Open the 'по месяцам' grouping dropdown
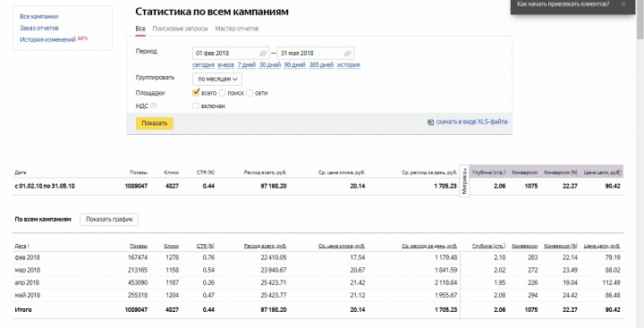The width and height of the screenshot is (644, 328). pos(217,79)
